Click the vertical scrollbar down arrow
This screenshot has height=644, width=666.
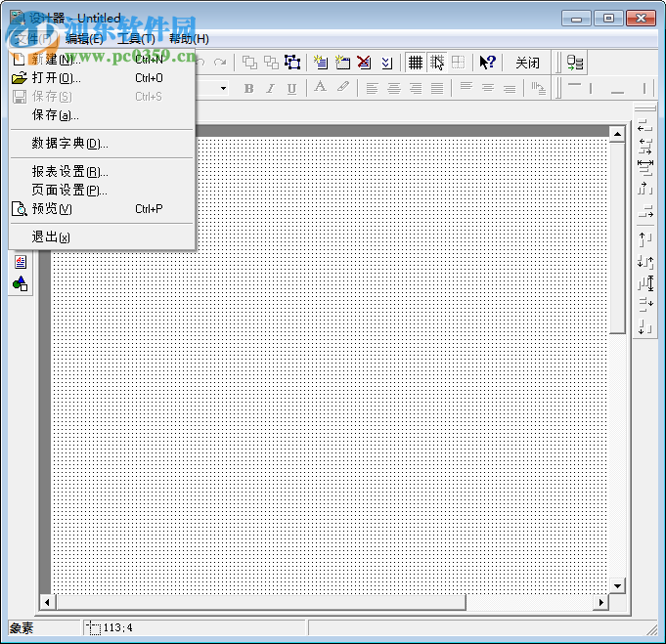click(617, 585)
